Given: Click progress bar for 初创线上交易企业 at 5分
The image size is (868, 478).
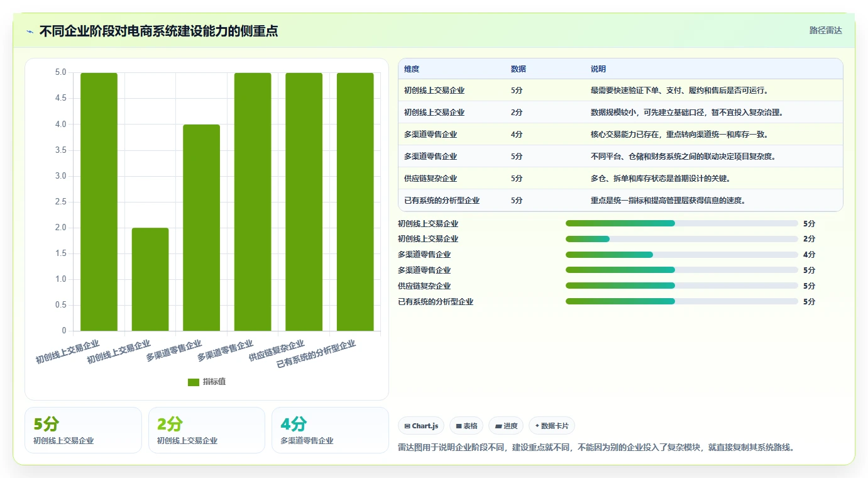Looking at the screenshot, I should coord(682,223).
